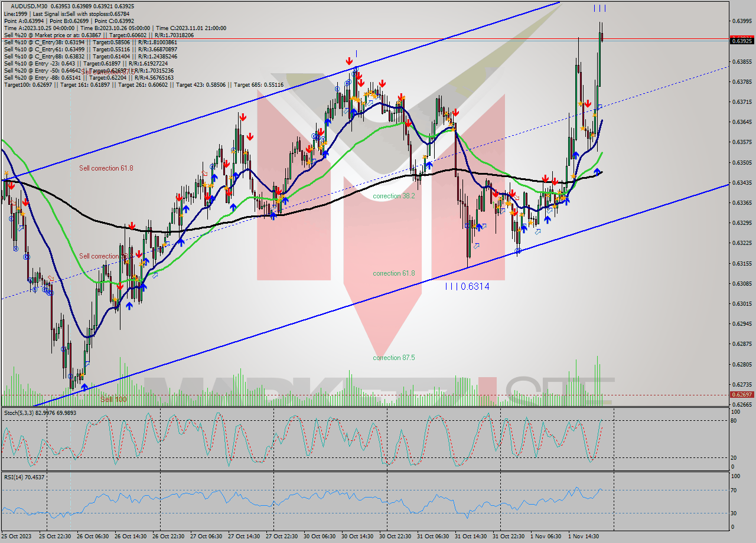Click the red 'Sell correction 61.8' label
The width and height of the screenshot is (756, 543).
106,168
